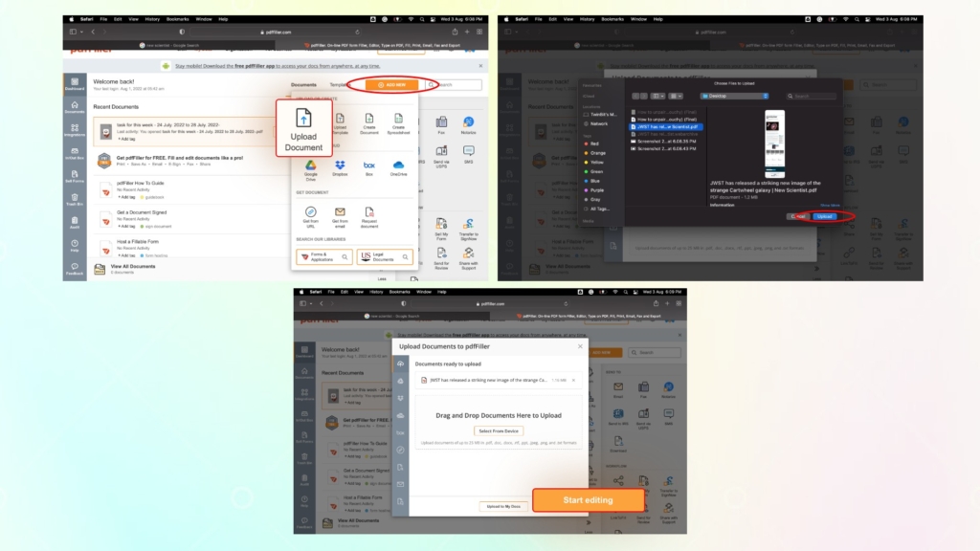This screenshot has height=551, width=980.
Task: Select Box in the ADD NEW menu
Action: [x=369, y=168]
